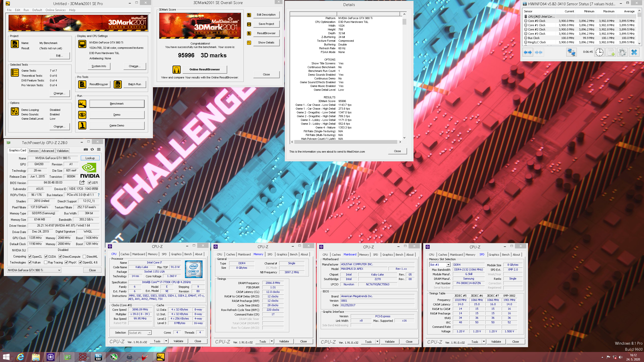The width and height of the screenshot is (644, 362).
Task: Click the Batch Run icon in Pro Tools
Action: (118, 84)
